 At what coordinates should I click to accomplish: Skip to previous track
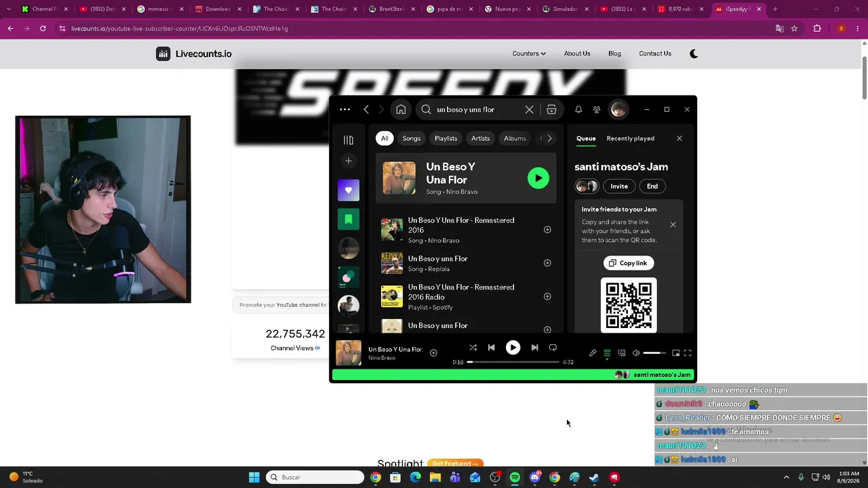(x=492, y=348)
